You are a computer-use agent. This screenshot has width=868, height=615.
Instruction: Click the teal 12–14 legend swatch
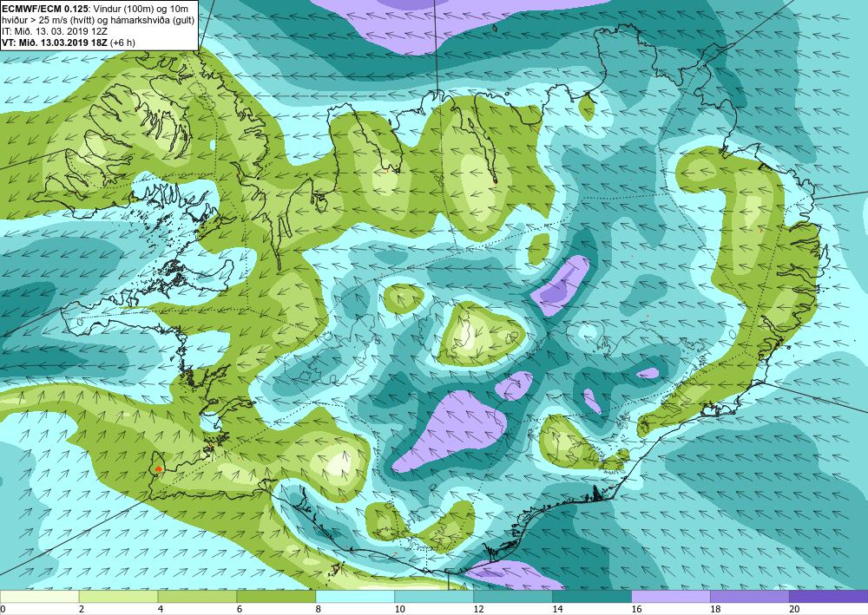(513, 597)
